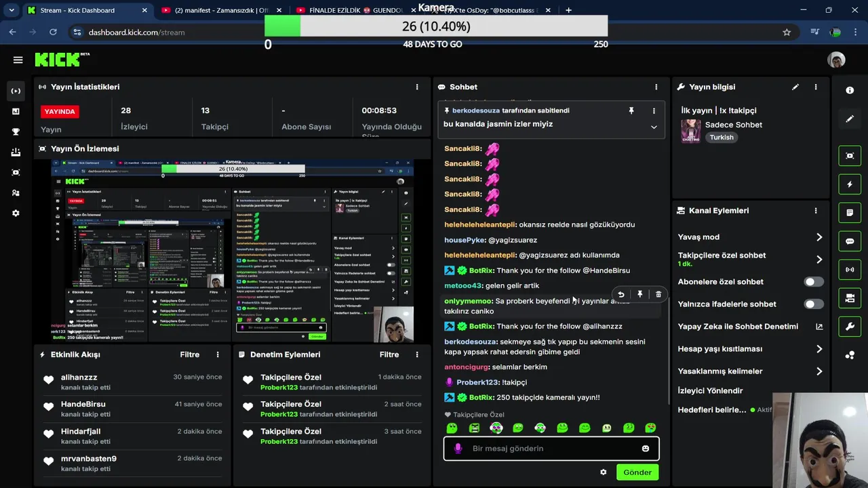Open the trophy achievements icon in left sidebar
The image size is (868, 488).
click(x=16, y=131)
